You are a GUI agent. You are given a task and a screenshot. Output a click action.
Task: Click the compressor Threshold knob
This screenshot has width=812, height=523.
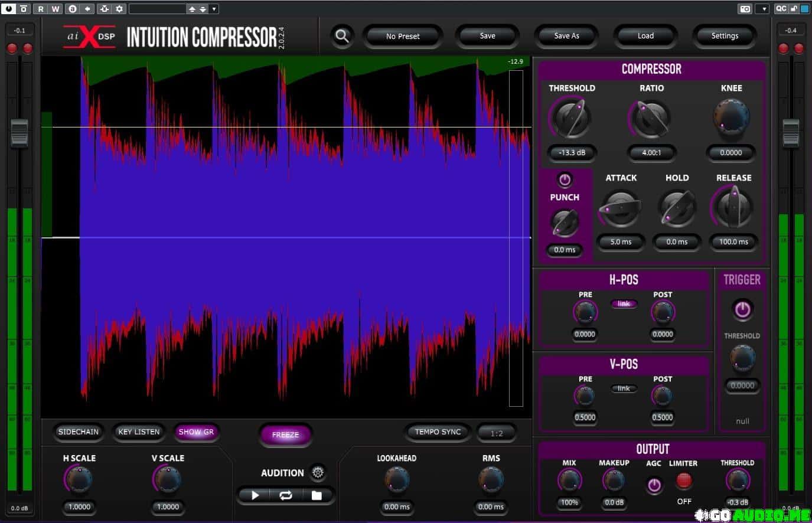coord(571,117)
